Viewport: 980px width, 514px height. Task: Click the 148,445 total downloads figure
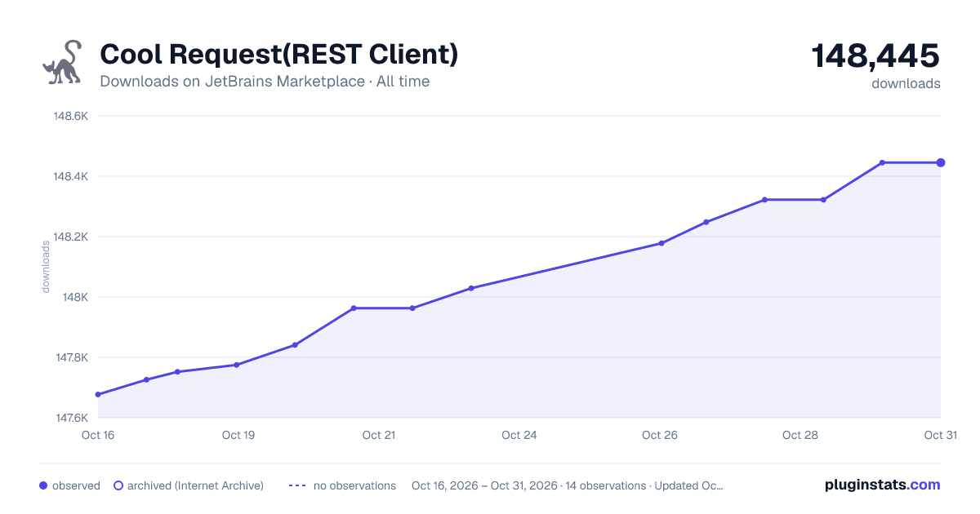[x=875, y=56]
